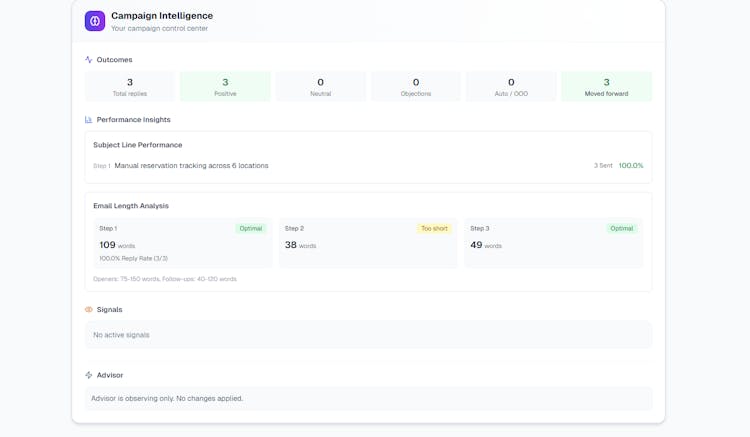Image resolution: width=750 pixels, height=437 pixels.
Task: Click the Advisor observing status message
Action: click(x=368, y=398)
